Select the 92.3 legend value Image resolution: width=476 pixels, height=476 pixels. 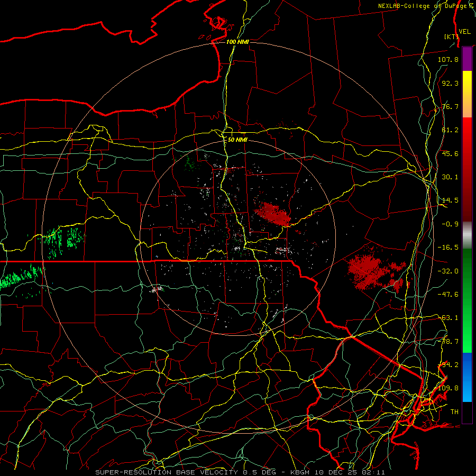pos(450,83)
